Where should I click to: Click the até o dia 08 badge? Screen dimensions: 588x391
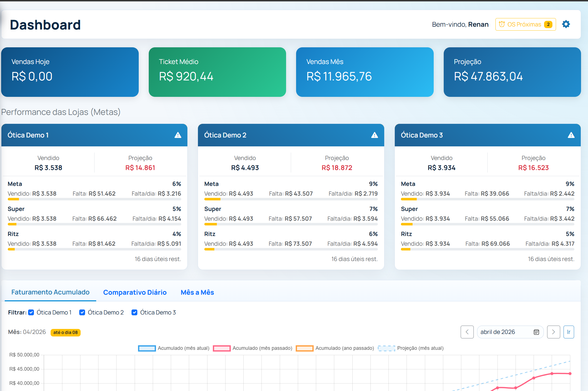65,332
